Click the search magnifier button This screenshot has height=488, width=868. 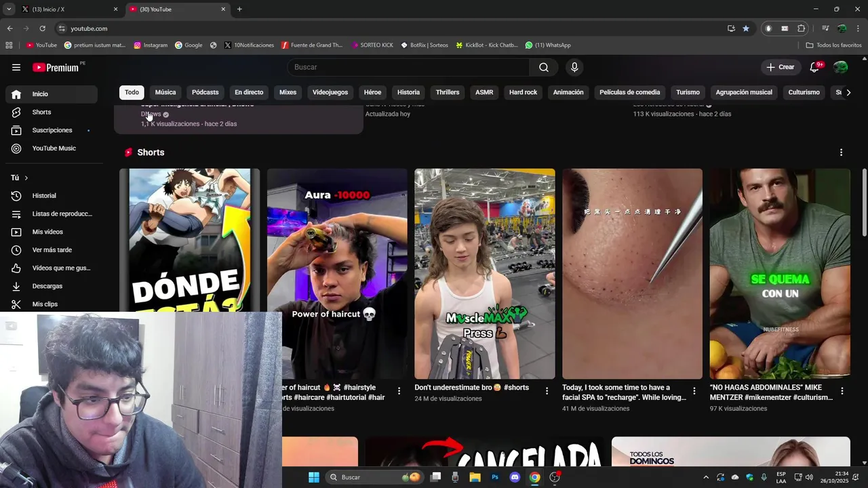[544, 67]
